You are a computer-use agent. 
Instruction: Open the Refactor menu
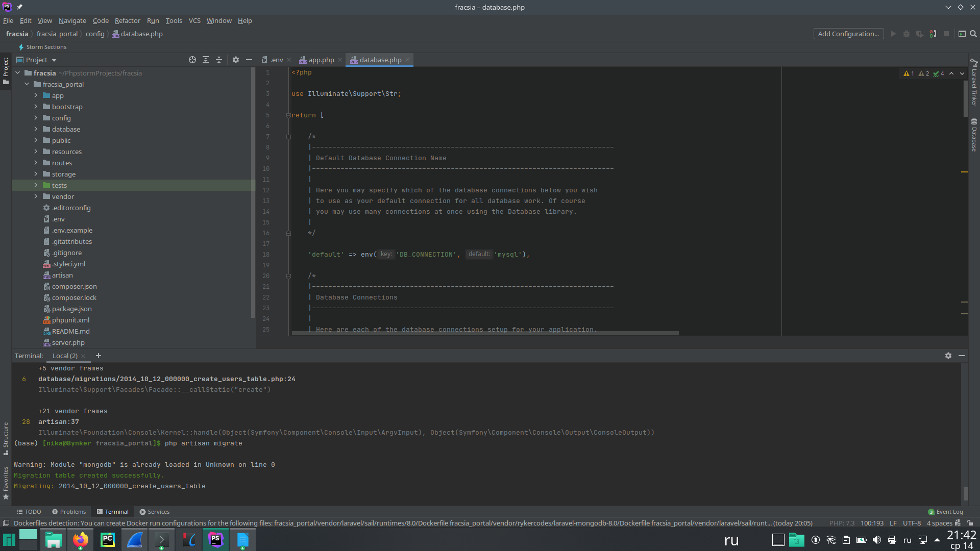[x=128, y=20]
